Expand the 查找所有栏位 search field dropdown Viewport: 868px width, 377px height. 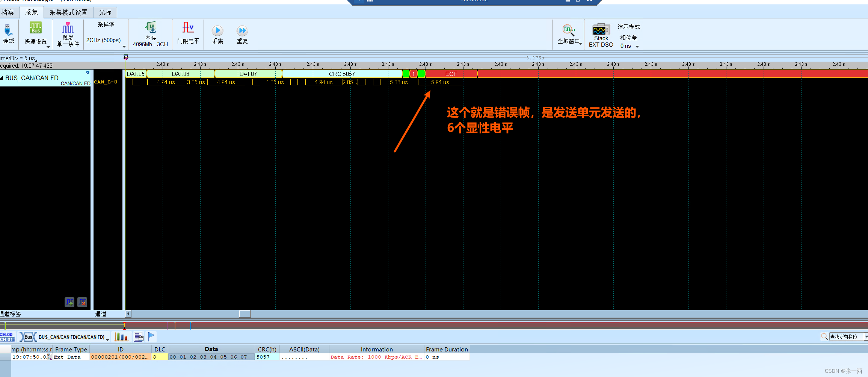(866, 337)
